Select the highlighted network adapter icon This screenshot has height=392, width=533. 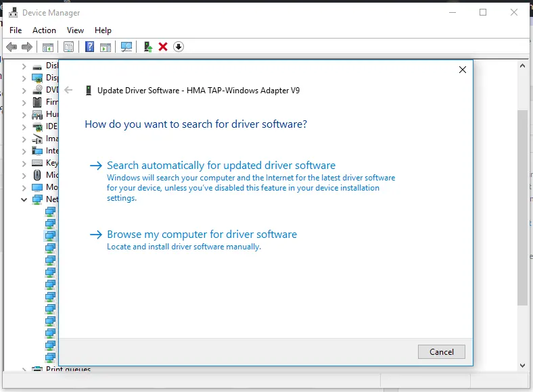click(x=50, y=235)
